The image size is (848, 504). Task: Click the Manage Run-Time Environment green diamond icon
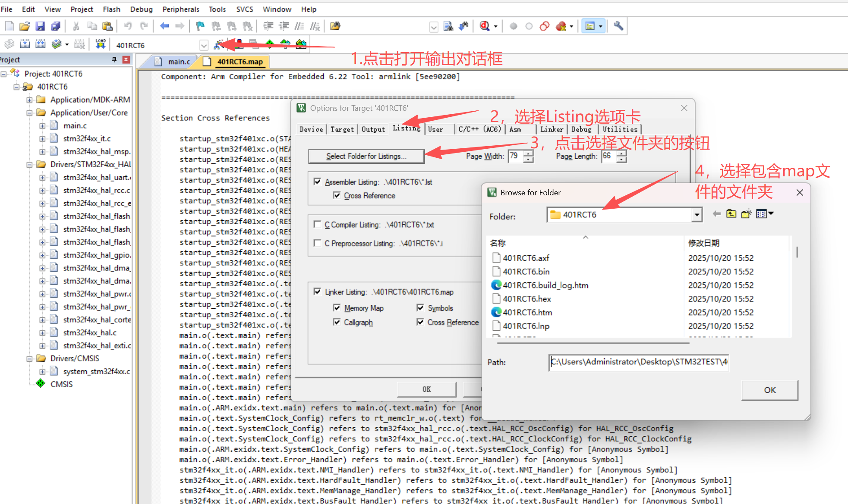point(270,44)
